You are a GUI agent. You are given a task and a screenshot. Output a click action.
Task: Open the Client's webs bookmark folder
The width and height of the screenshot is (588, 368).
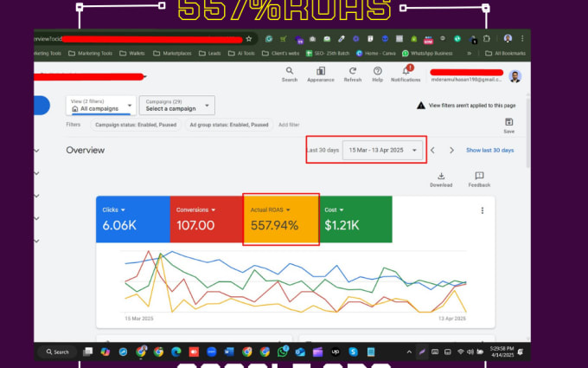click(280, 54)
